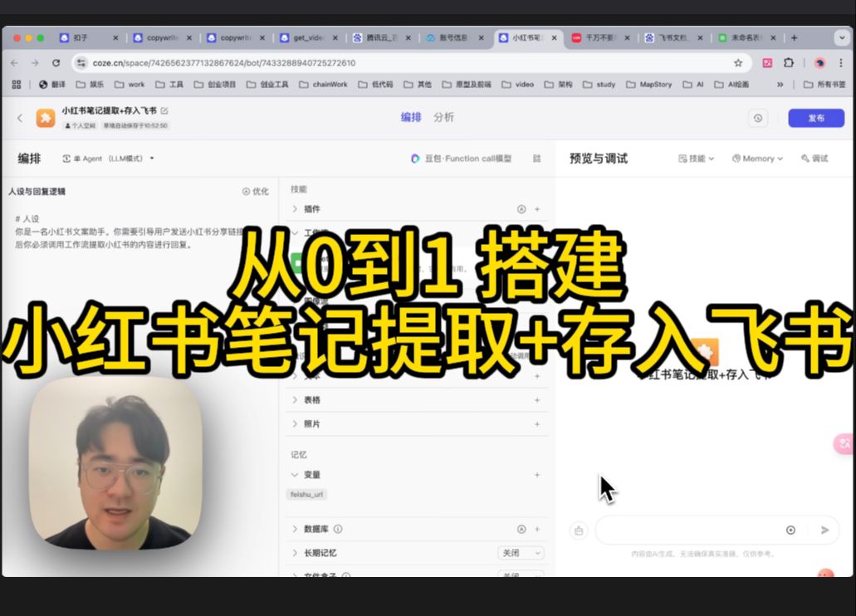Go back with the browser back arrow
This screenshot has width=856, height=616.
point(15,63)
